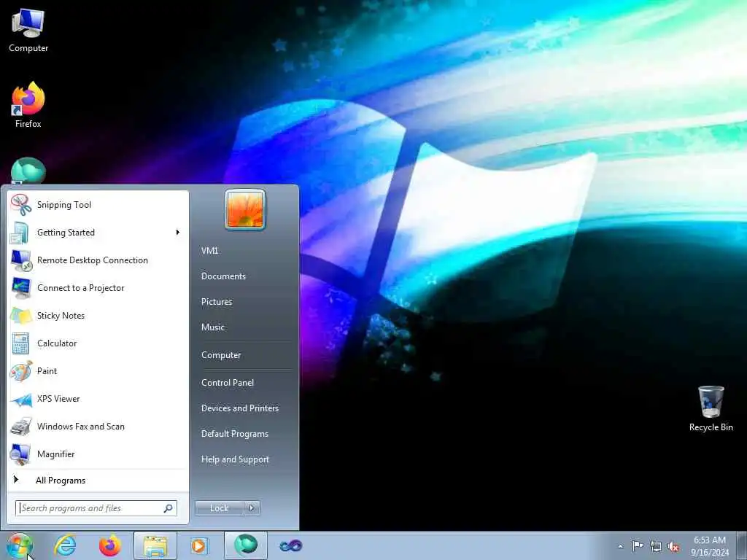
Task: Click the search magnifier in the Start search box
Action: click(x=169, y=508)
